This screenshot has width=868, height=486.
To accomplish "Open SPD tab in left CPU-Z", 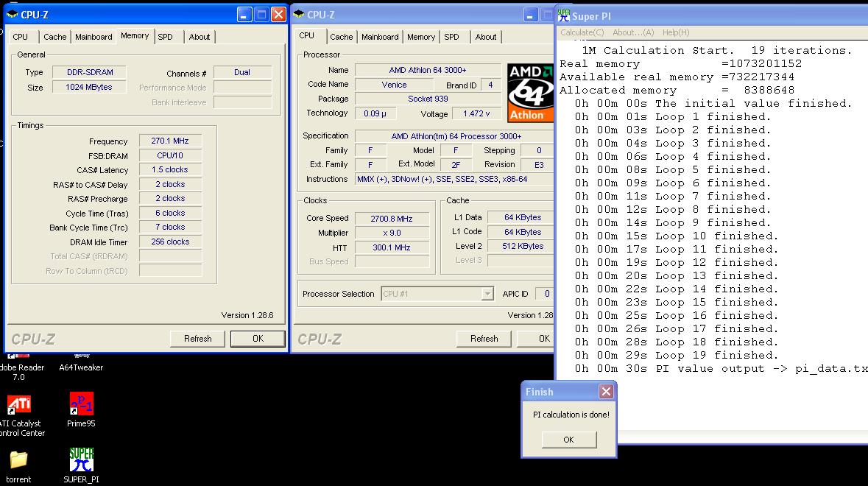I will click(165, 37).
